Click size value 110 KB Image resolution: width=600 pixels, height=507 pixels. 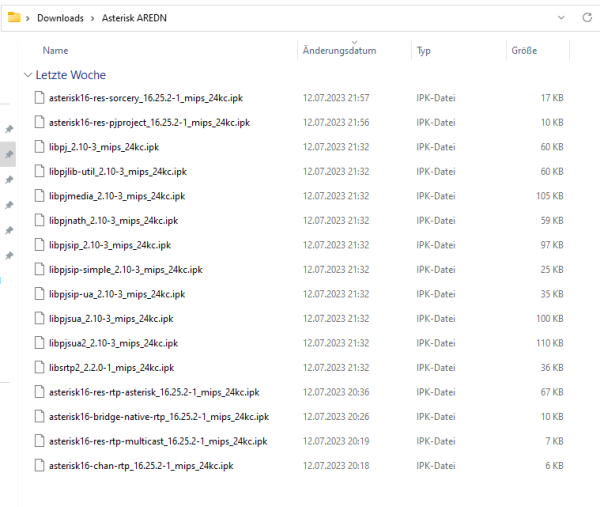(549, 343)
